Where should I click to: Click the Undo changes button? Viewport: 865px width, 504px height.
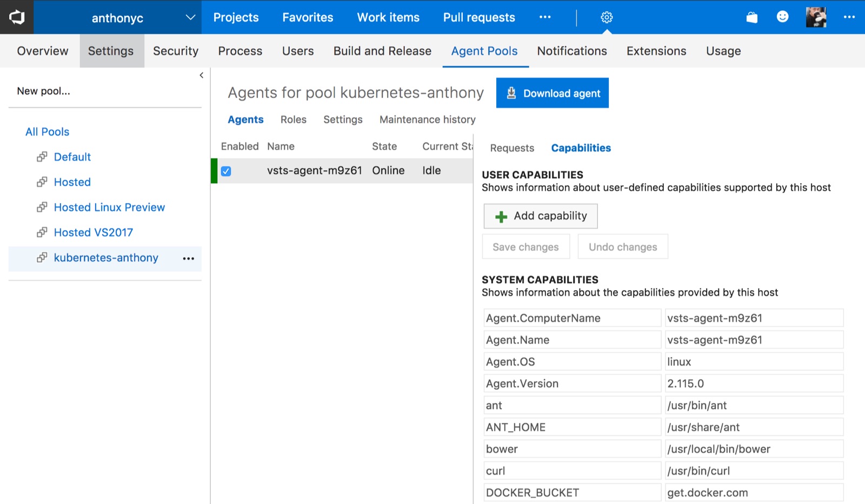[x=623, y=247]
